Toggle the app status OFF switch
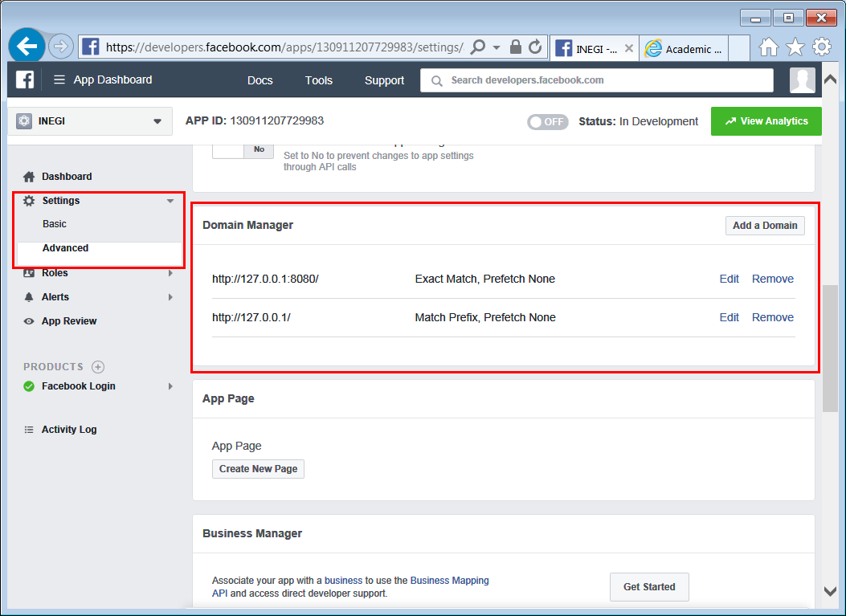The height and width of the screenshot is (616, 846). pyautogui.click(x=548, y=122)
